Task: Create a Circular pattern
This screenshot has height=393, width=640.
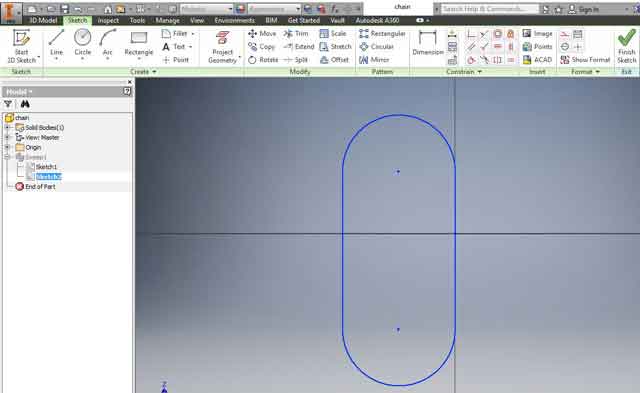Action: pyautogui.click(x=376, y=47)
